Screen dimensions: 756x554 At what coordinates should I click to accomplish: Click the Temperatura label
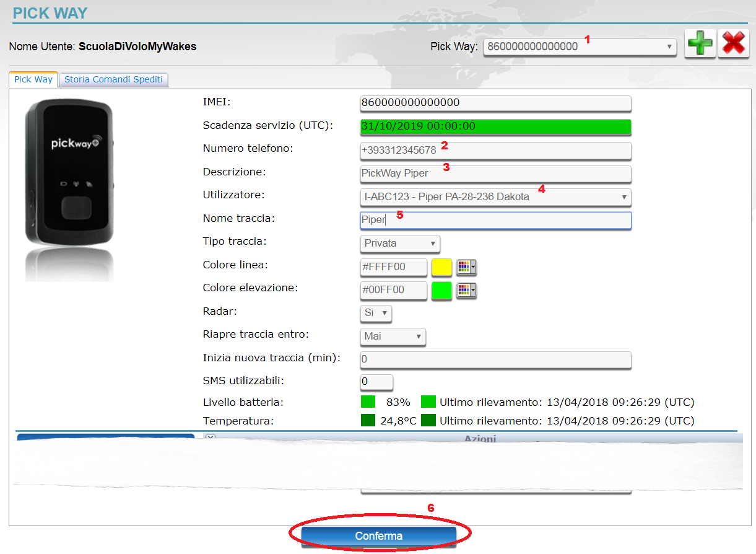click(x=238, y=421)
